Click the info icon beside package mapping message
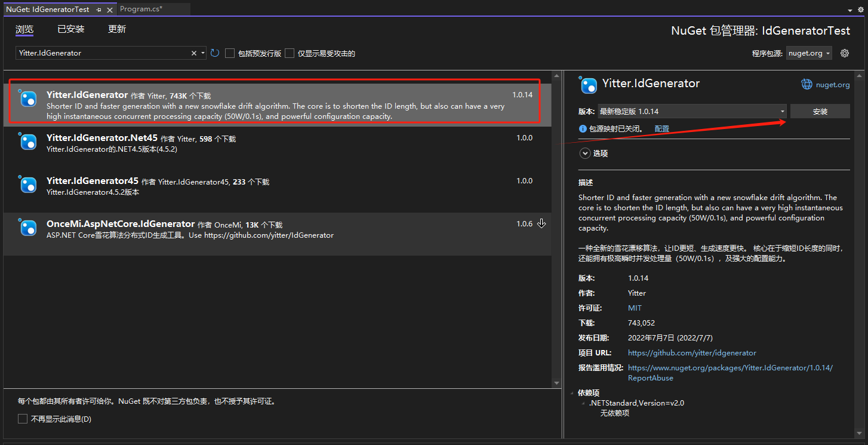This screenshot has width=868, height=445. point(583,128)
